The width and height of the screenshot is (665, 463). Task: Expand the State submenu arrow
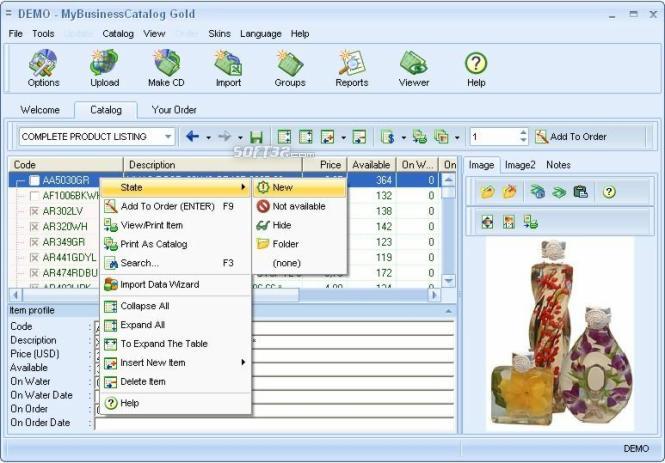[243, 187]
